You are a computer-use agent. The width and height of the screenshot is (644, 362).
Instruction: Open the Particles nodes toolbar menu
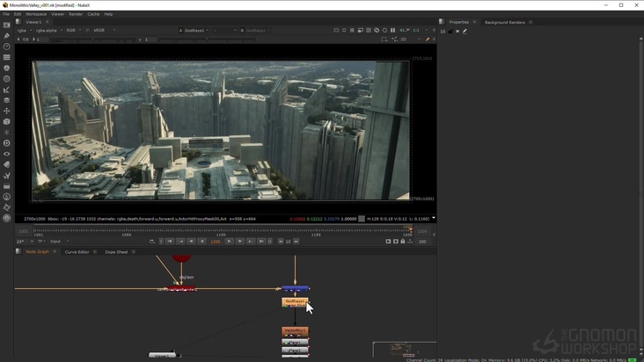coord(6,133)
